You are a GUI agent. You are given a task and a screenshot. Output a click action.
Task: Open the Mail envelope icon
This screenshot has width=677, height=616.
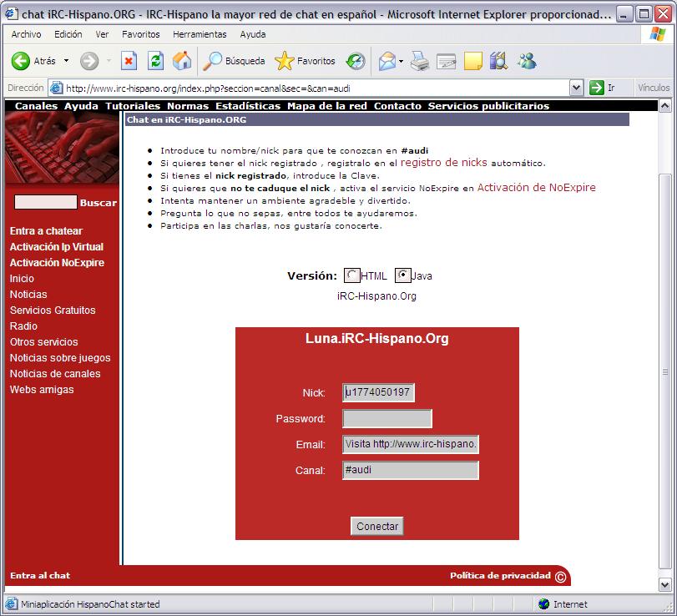[387, 61]
